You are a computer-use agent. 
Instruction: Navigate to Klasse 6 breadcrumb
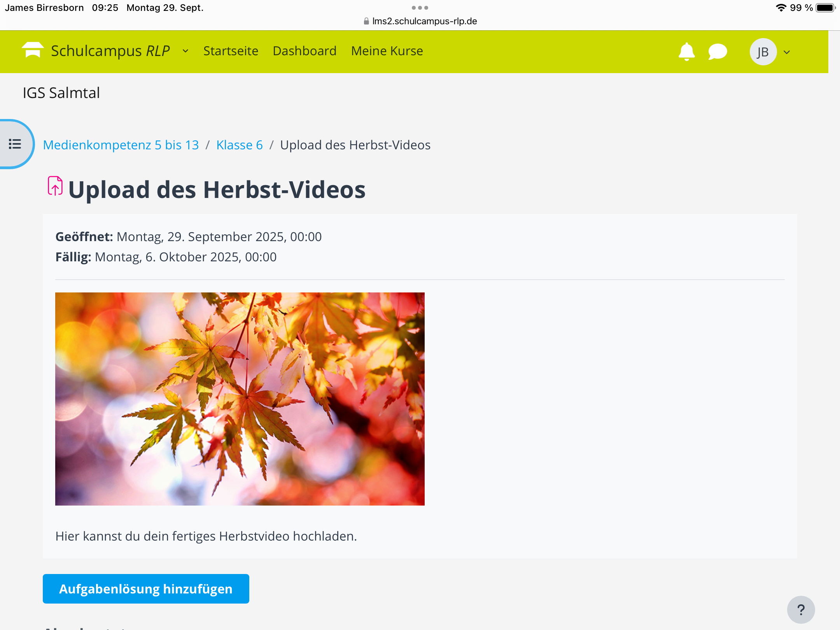[240, 145]
